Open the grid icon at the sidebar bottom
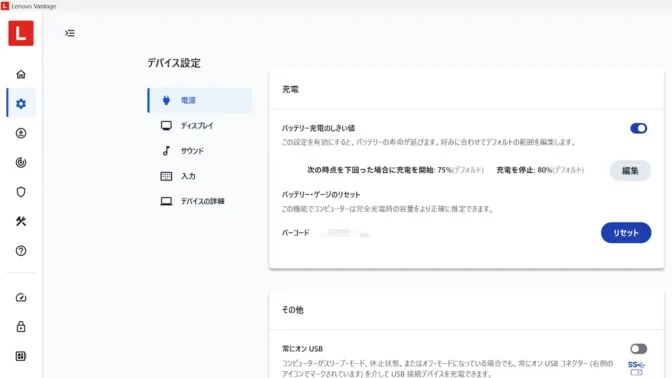672x378 pixels. (x=21, y=356)
